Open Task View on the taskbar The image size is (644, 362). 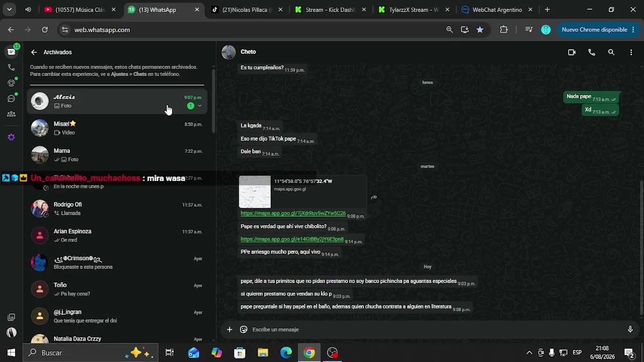pos(170,353)
